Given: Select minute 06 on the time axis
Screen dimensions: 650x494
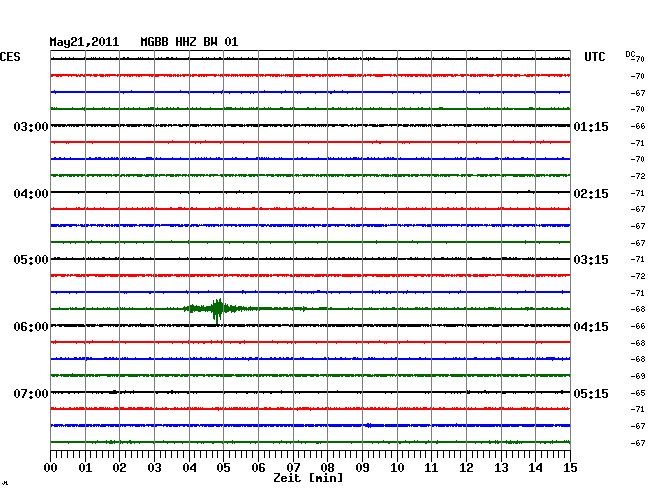Looking at the screenshot, I should [x=258, y=468].
